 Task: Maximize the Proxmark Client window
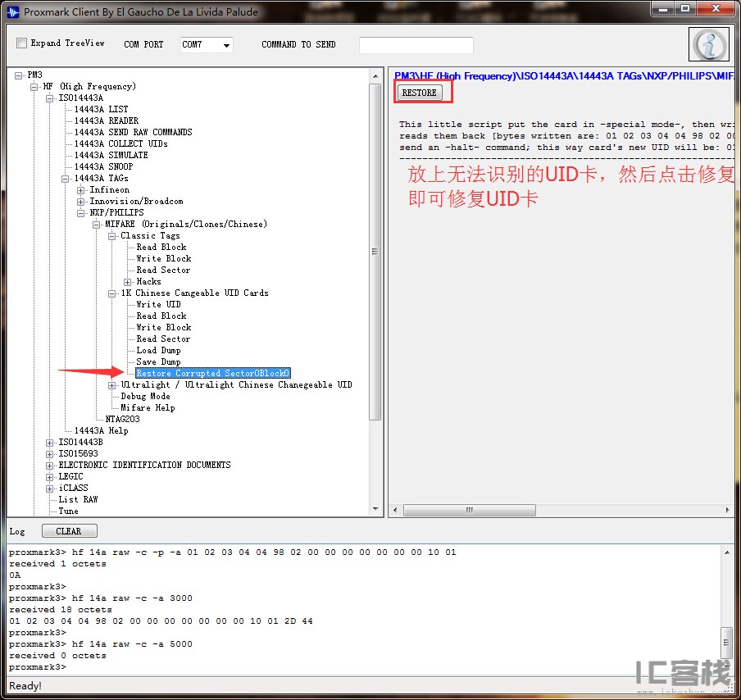click(686, 9)
